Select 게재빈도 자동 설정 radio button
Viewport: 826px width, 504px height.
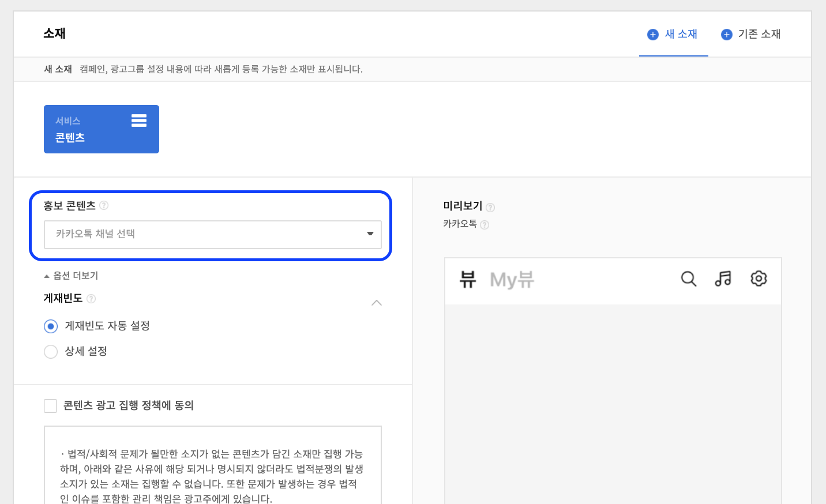pos(51,326)
